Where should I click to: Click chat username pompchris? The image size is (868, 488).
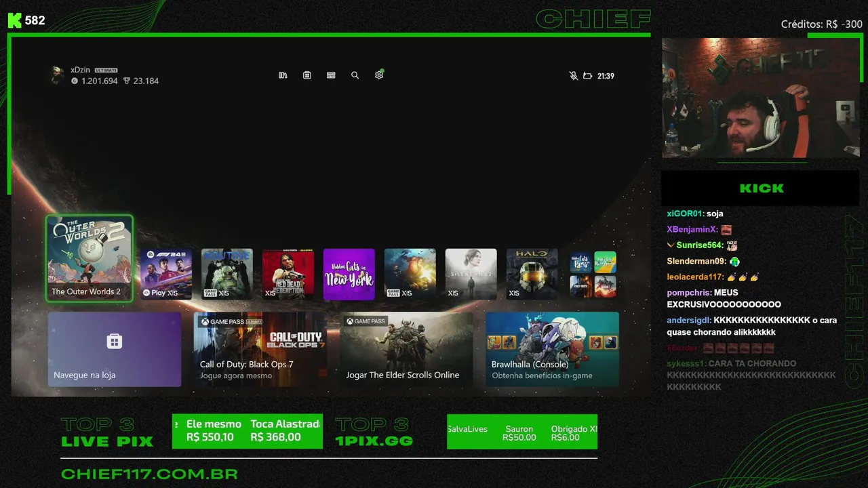point(688,293)
